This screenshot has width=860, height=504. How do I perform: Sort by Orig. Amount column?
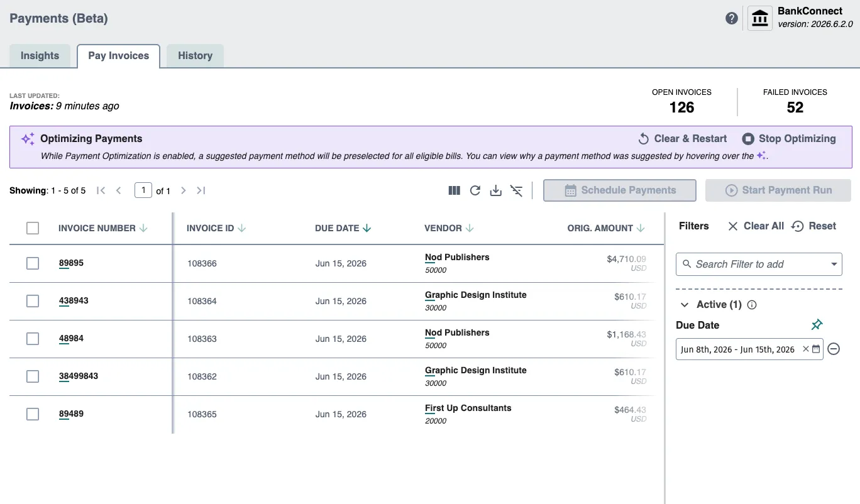606,228
